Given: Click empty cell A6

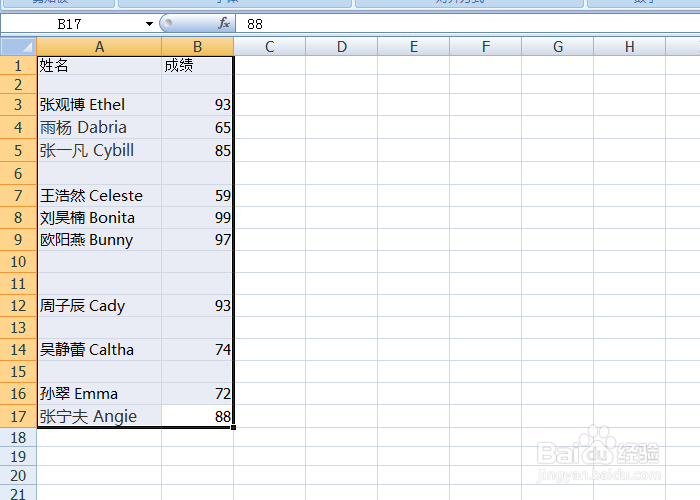Looking at the screenshot, I should (99, 173).
